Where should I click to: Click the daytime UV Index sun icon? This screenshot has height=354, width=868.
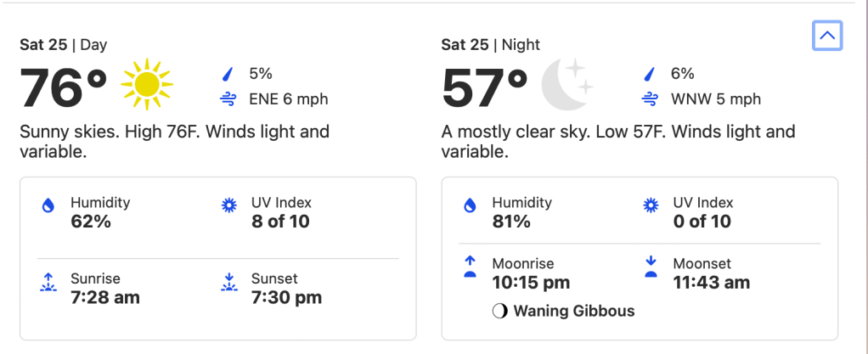click(x=228, y=205)
